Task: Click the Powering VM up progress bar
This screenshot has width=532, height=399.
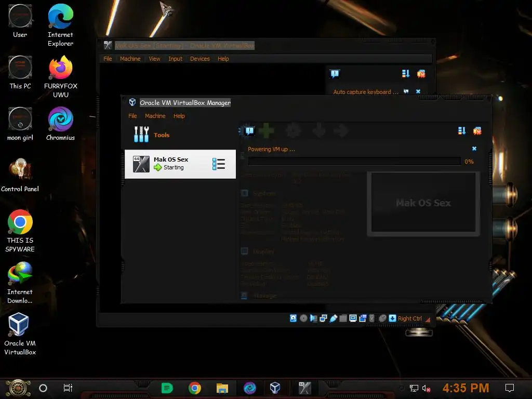Action: click(354, 161)
